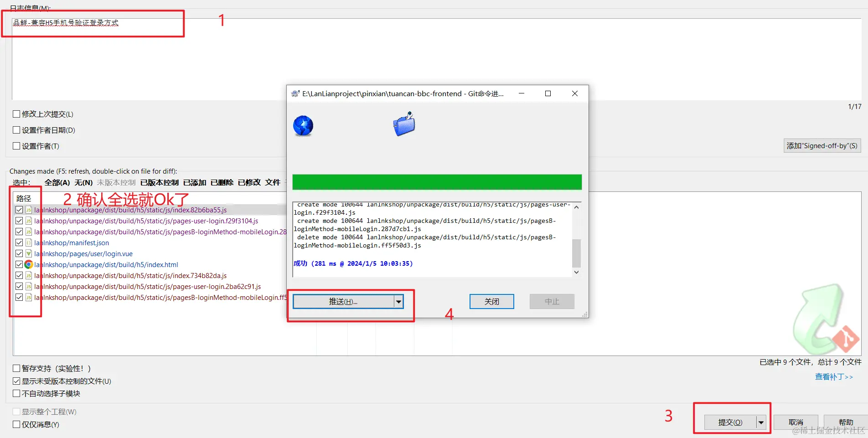
Task: Click the green progress bar in the Git dialog
Action: [x=437, y=182]
